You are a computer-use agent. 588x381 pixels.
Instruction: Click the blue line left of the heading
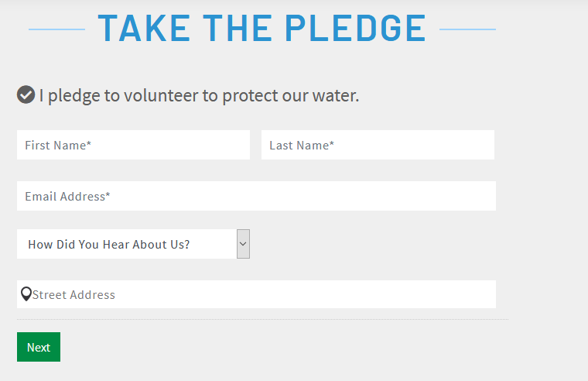coord(57,29)
